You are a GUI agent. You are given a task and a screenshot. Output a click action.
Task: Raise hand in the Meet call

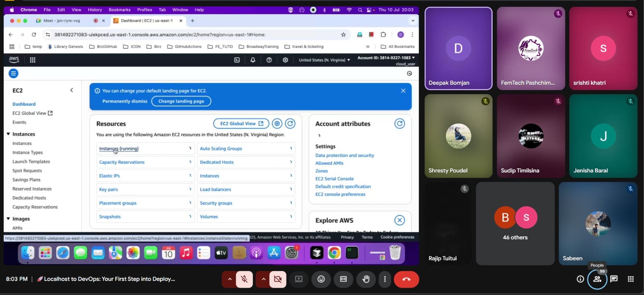(366, 279)
